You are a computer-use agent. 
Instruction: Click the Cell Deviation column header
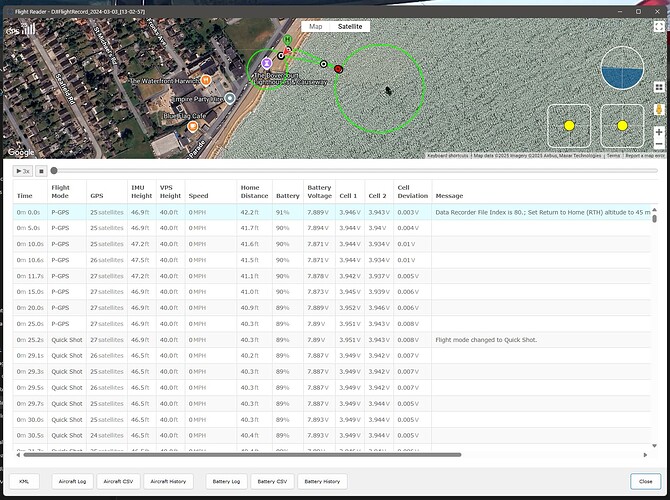412,191
